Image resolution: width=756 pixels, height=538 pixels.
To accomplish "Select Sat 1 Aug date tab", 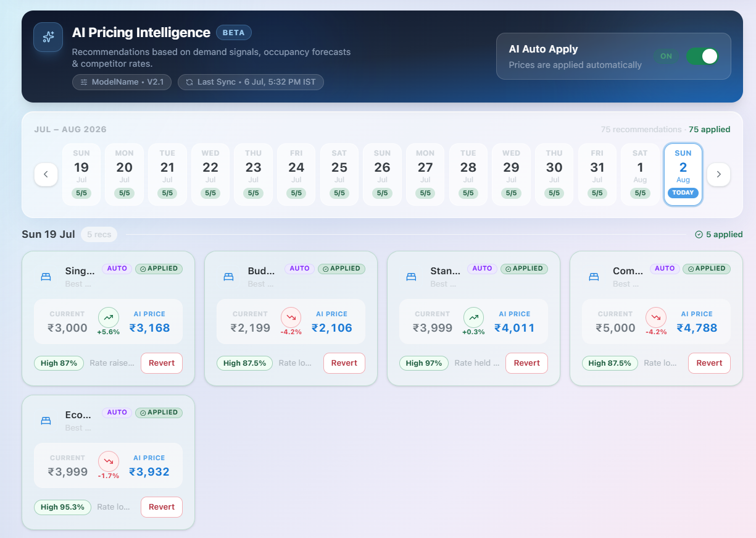I will [640, 175].
